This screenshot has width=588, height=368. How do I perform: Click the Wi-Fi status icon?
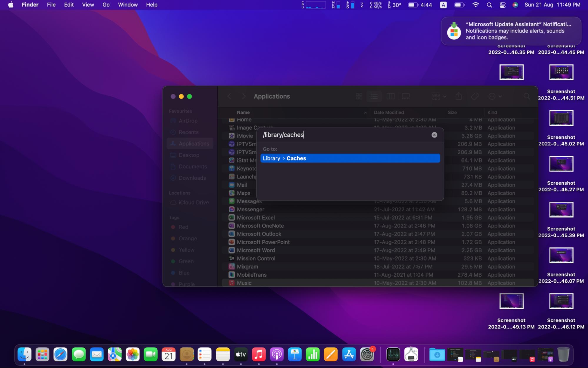[475, 5]
